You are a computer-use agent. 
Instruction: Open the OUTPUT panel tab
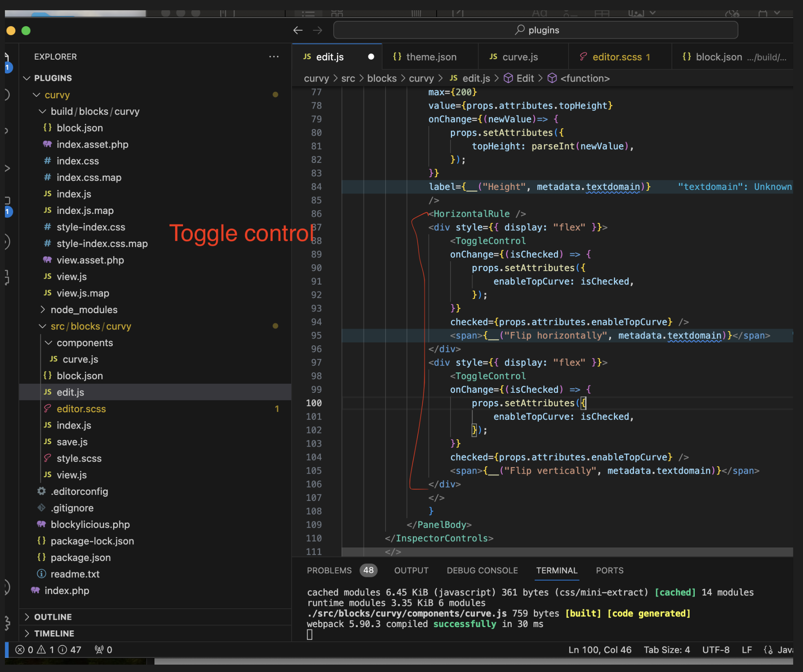coord(411,570)
